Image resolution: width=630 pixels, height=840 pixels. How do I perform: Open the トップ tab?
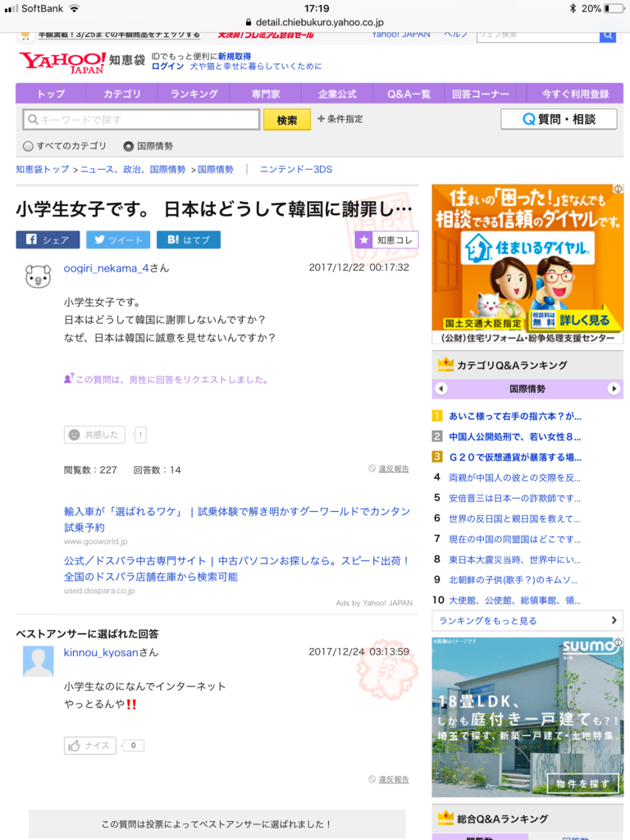click(51, 94)
